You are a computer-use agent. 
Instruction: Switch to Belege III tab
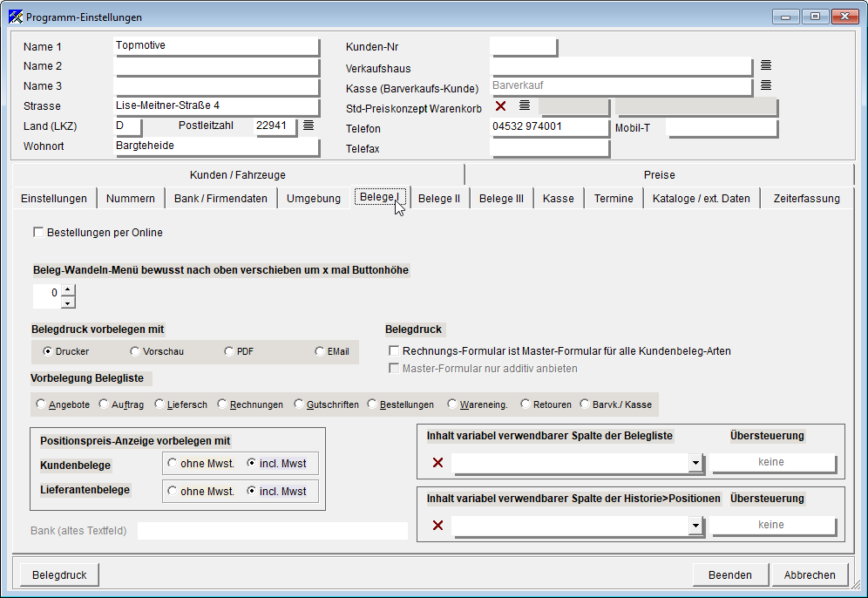[501, 198]
